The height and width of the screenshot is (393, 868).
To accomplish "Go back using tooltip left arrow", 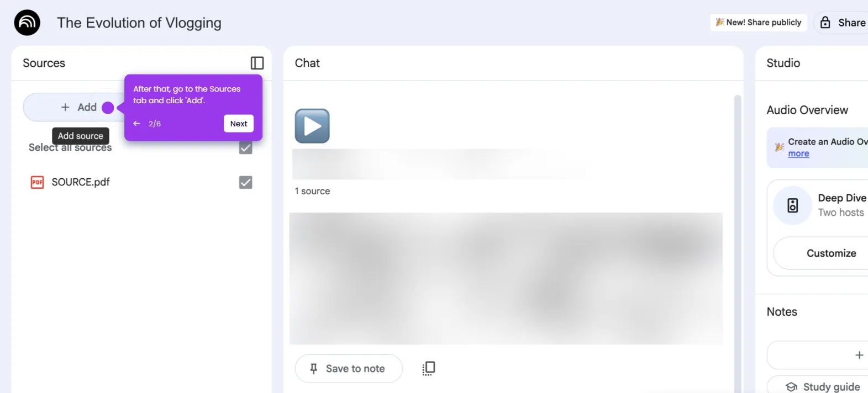I will (136, 124).
